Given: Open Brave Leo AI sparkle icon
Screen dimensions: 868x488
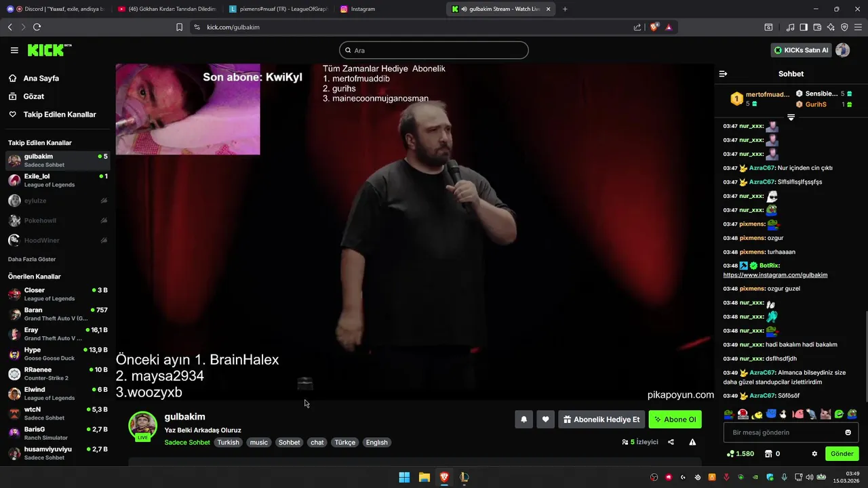Looking at the screenshot, I should tap(831, 27).
